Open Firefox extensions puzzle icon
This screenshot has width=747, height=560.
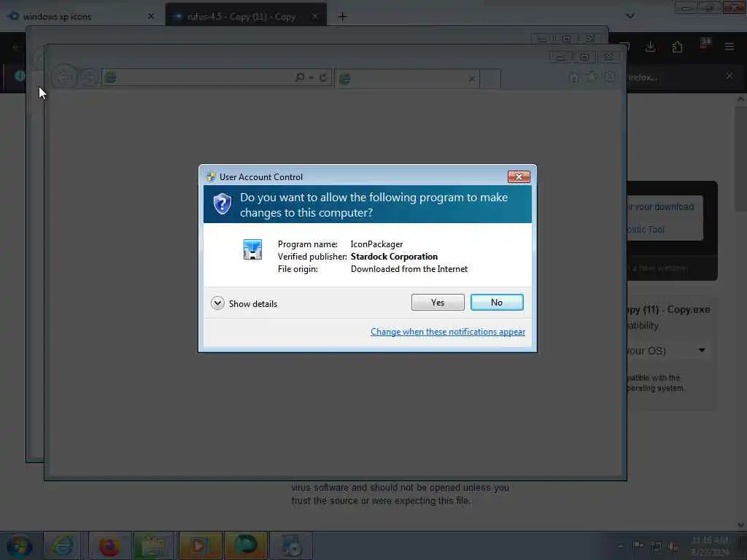pyautogui.click(x=677, y=46)
